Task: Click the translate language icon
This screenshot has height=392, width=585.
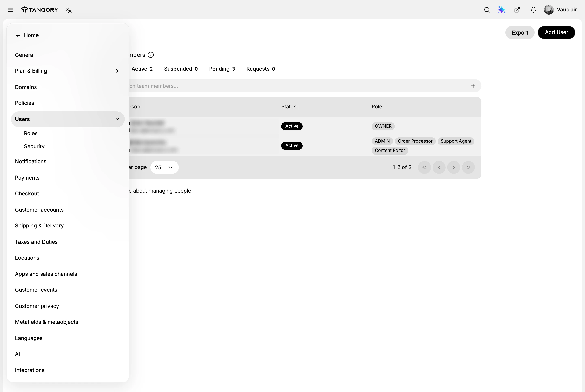Action: [68, 10]
